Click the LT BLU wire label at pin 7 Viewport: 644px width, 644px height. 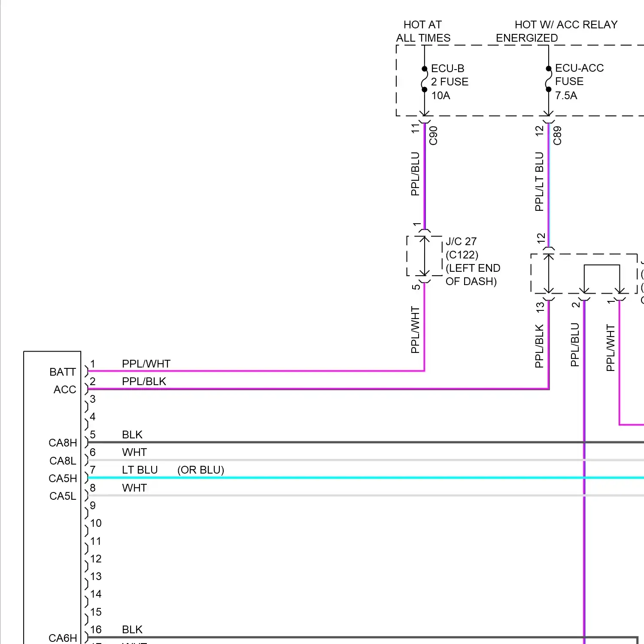[140, 470]
